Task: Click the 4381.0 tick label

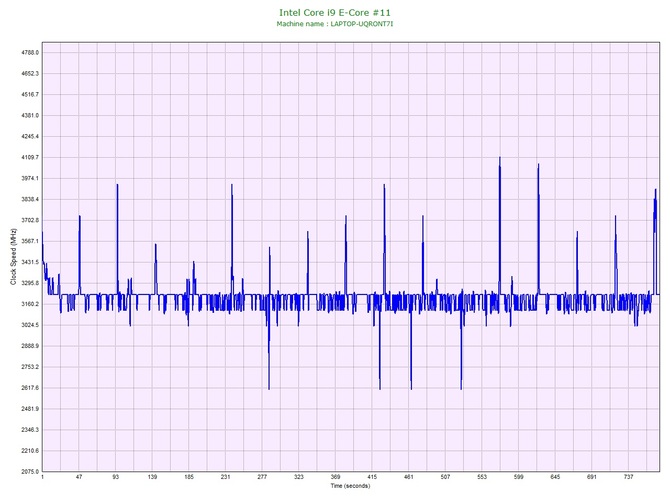Action: tap(30, 115)
